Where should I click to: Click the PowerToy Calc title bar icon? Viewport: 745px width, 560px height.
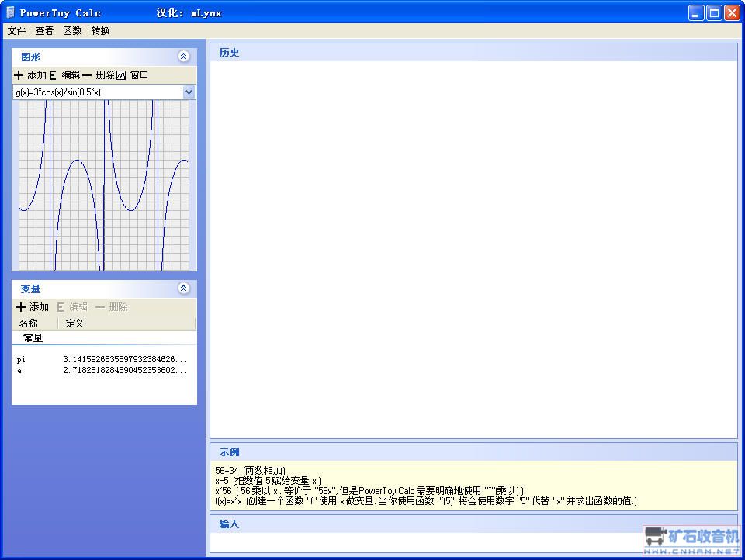10,12
